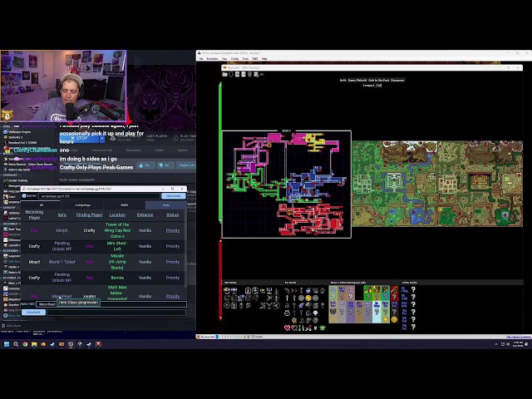Sort hints by Receiving Player column
Image resolution: width=532 pixels, height=399 pixels.
pos(34,214)
